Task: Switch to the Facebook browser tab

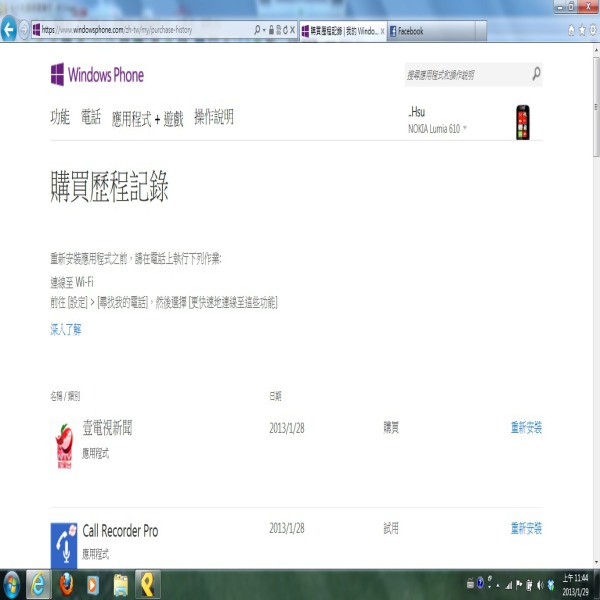Action: click(x=431, y=31)
